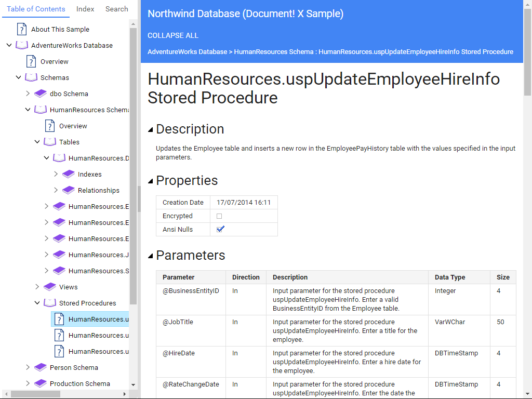Click the Indexes closed book icon
This screenshot has height=399, width=532.
[x=69, y=174]
